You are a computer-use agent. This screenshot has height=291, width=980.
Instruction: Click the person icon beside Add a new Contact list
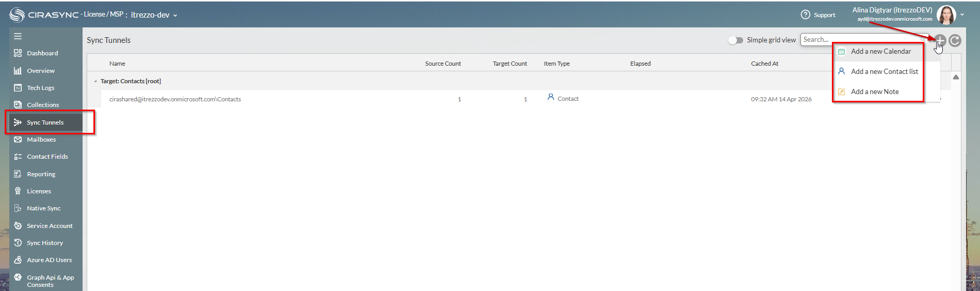click(x=841, y=71)
